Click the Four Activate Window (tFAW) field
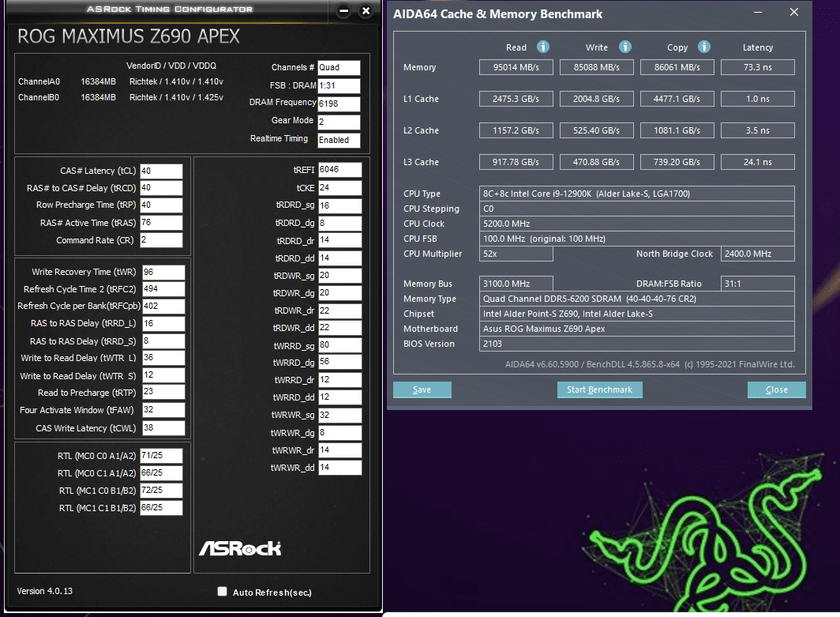840x617 pixels. click(x=163, y=409)
